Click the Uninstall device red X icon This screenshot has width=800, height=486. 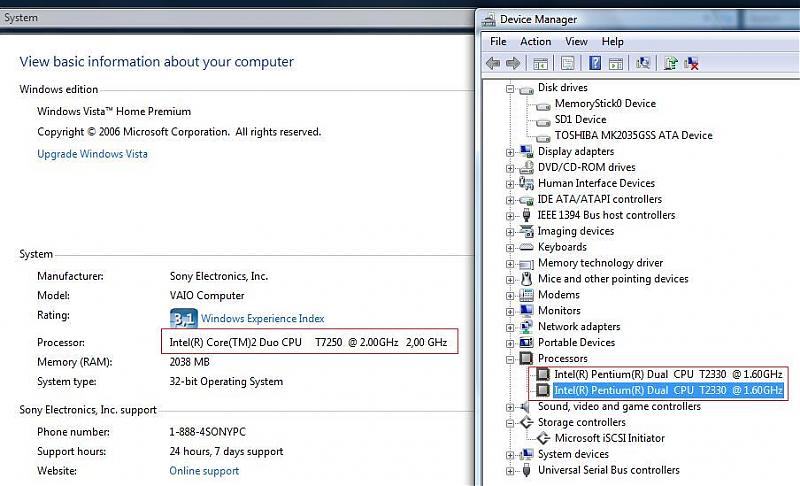[691, 63]
